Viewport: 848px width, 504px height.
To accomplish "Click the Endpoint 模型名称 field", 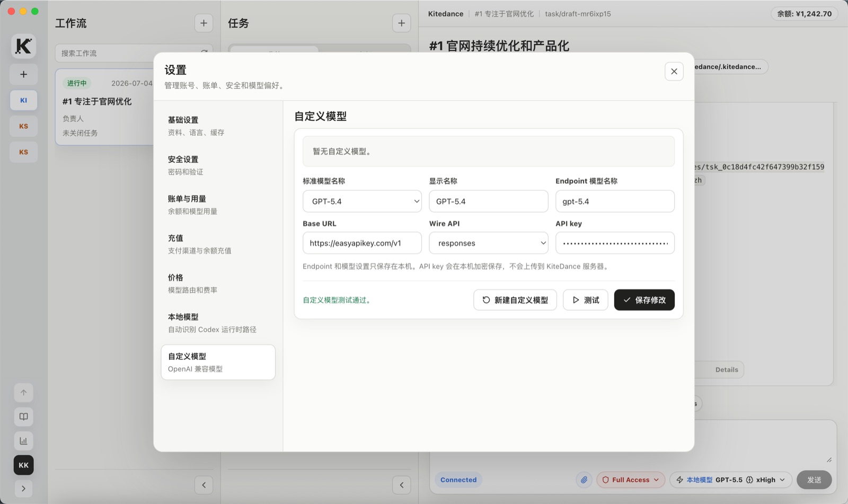I will [x=615, y=201].
